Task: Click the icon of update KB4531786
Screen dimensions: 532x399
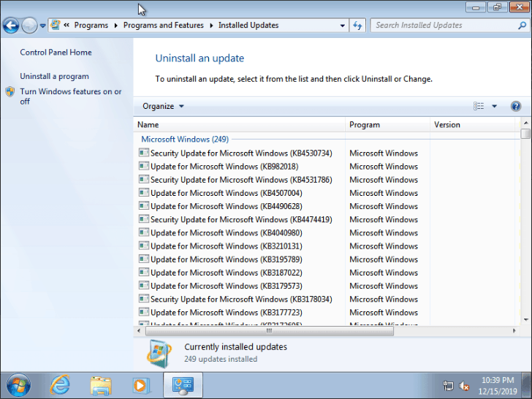Action: pos(144,179)
